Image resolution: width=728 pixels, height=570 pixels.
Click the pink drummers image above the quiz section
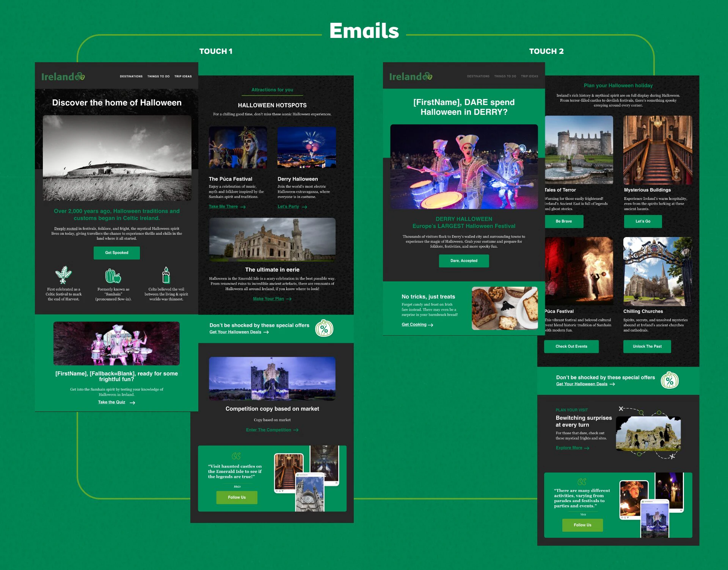click(x=116, y=344)
